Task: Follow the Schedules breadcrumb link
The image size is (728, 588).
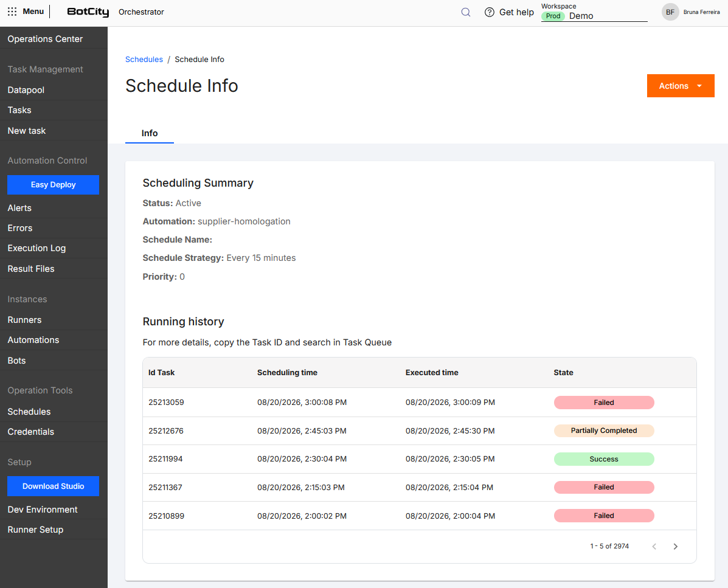Action: point(144,60)
